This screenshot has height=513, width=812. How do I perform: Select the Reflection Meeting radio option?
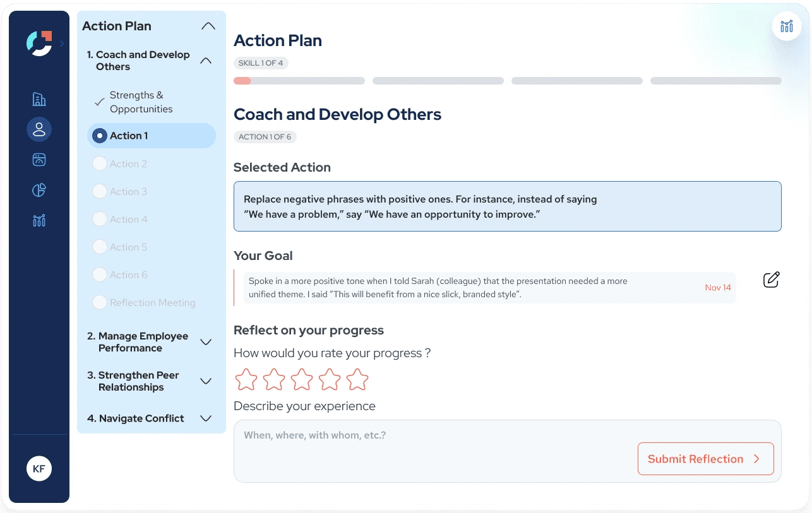point(100,302)
